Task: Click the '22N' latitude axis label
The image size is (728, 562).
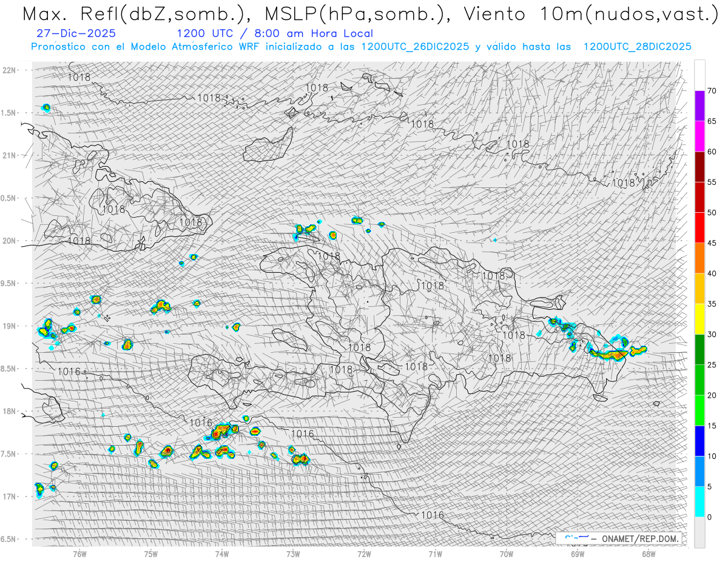Action: point(9,70)
